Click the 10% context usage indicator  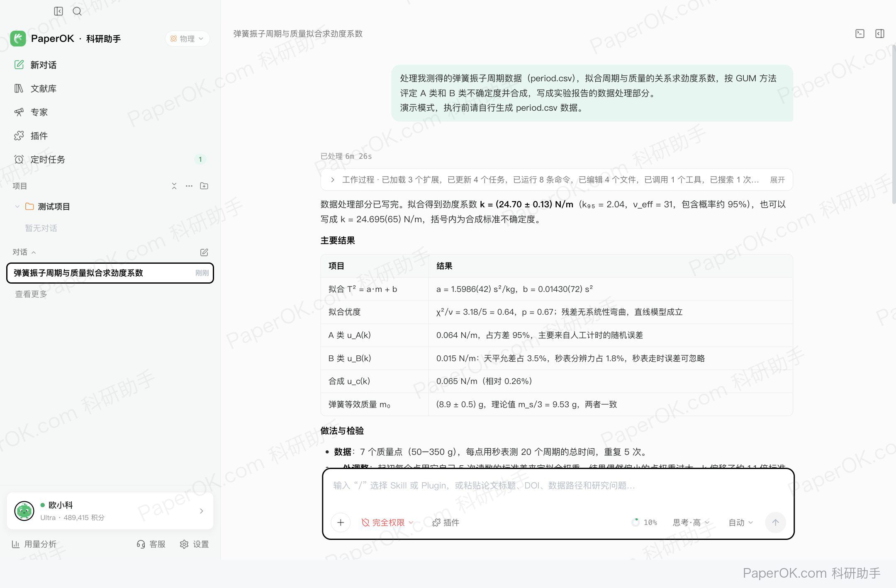[644, 522]
